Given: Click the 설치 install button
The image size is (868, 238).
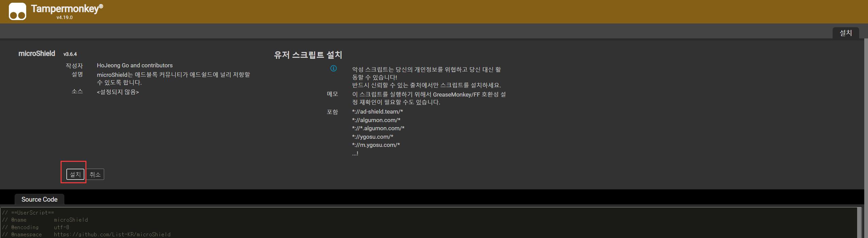Looking at the screenshot, I should pos(75,174).
